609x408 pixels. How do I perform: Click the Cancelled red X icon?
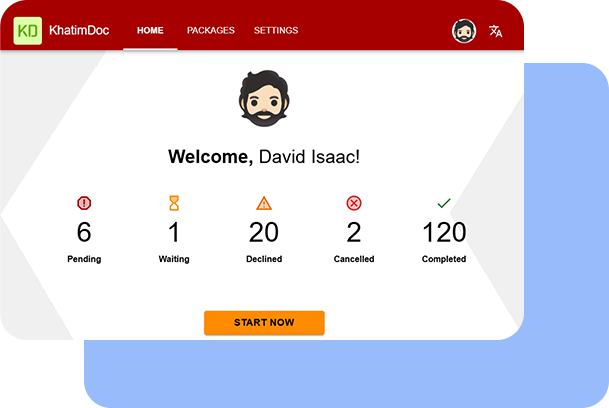353,203
